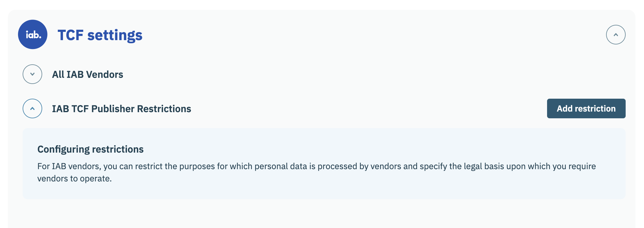This screenshot has width=644, height=228.
Task: Collapse IAB TCF Publisher Restrictions section
Action: tap(32, 108)
